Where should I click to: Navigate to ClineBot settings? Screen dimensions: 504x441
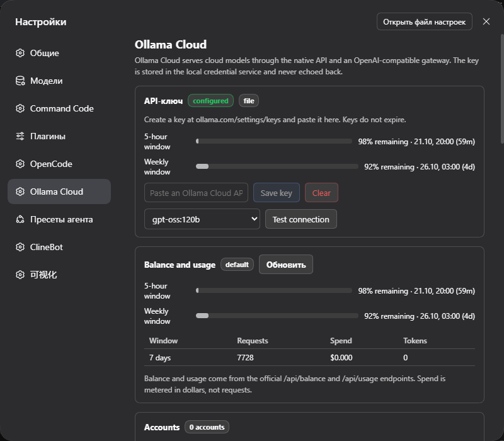(x=59, y=247)
